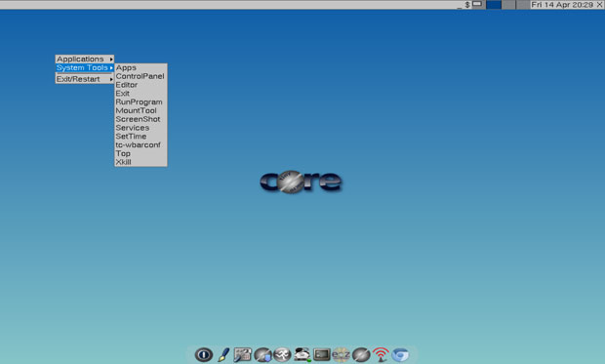This screenshot has height=364, width=605.
Task: Switch to the third workspace in pager
Action: [x=522, y=5]
